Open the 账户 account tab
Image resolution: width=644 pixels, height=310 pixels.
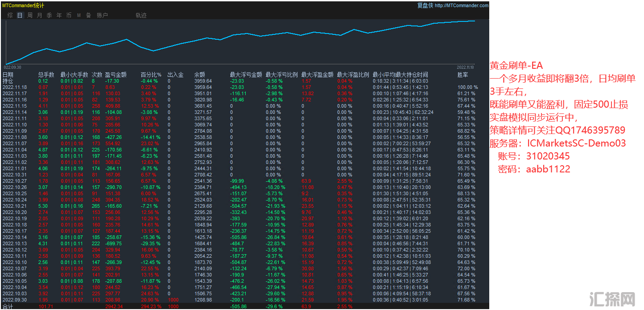[x=102, y=15]
